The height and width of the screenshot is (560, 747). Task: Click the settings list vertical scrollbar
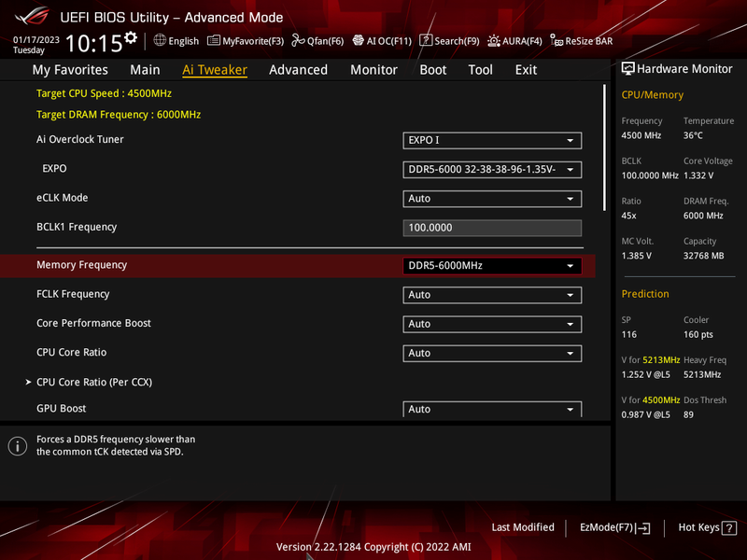coord(604,147)
